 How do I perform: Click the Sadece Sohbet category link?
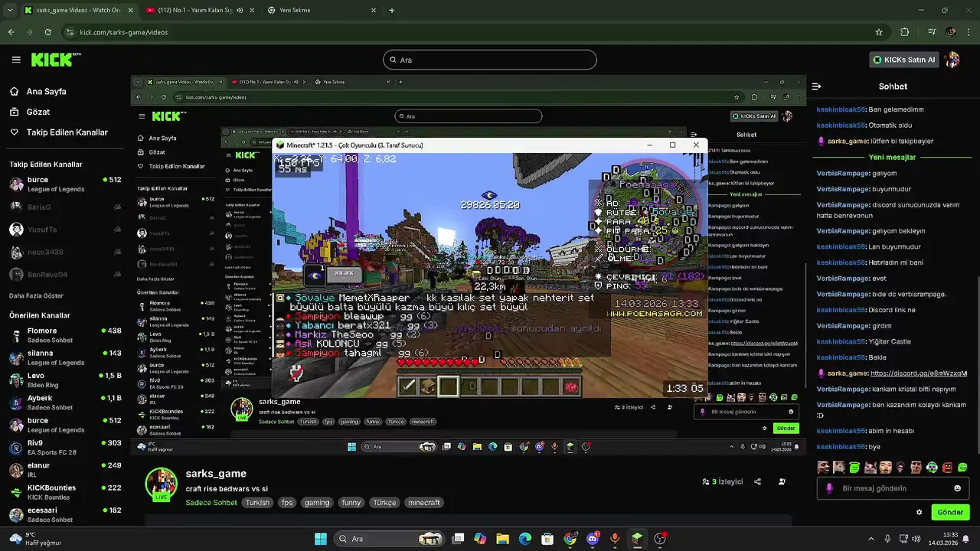pos(211,503)
